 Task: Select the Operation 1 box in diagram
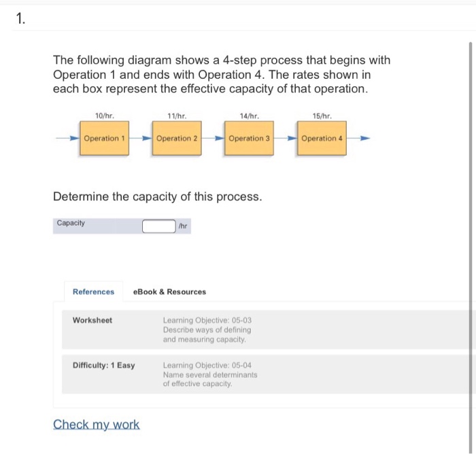click(x=105, y=139)
